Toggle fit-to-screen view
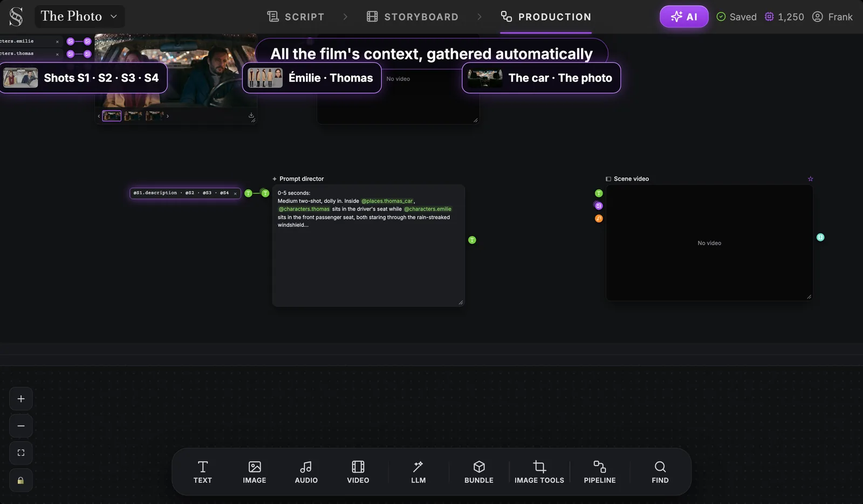 [x=21, y=453]
